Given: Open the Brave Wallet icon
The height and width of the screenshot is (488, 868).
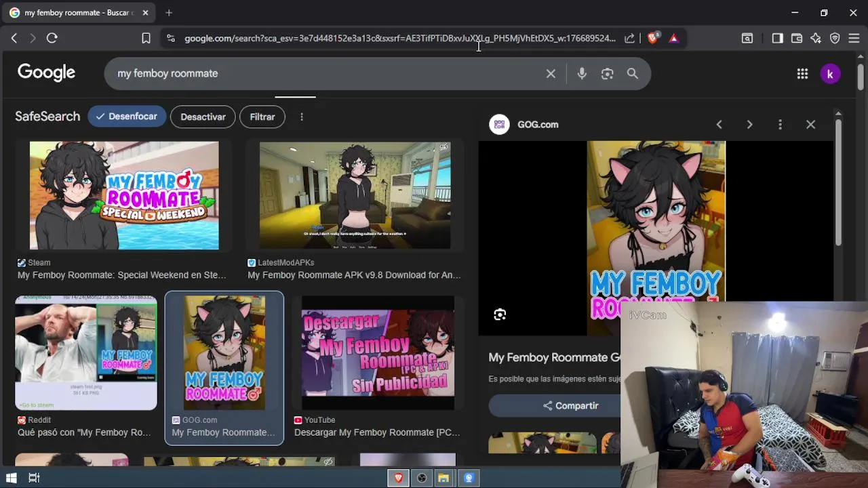Looking at the screenshot, I should [797, 39].
